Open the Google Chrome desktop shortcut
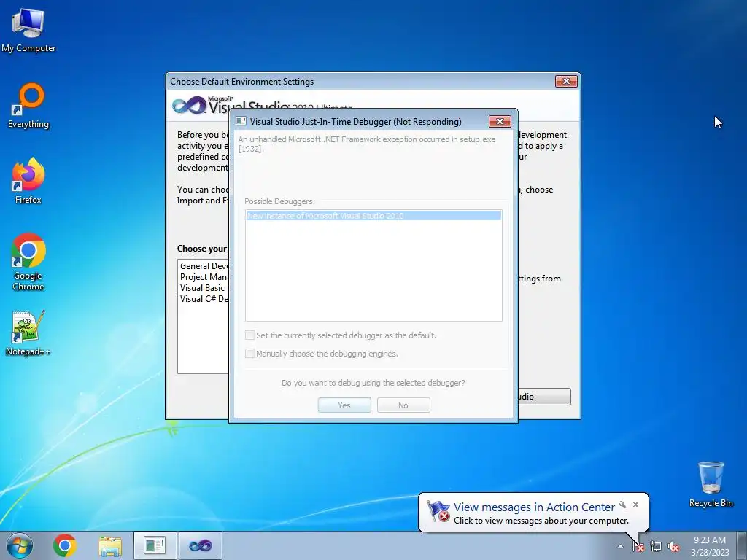This screenshot has width=747, height=560. (x=28, y=262)
